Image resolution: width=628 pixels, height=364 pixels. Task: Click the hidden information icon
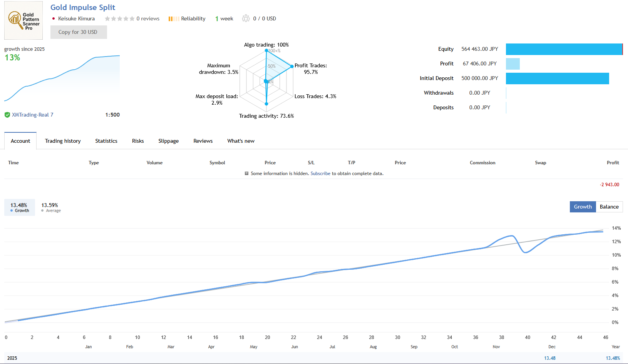point(247,174)
